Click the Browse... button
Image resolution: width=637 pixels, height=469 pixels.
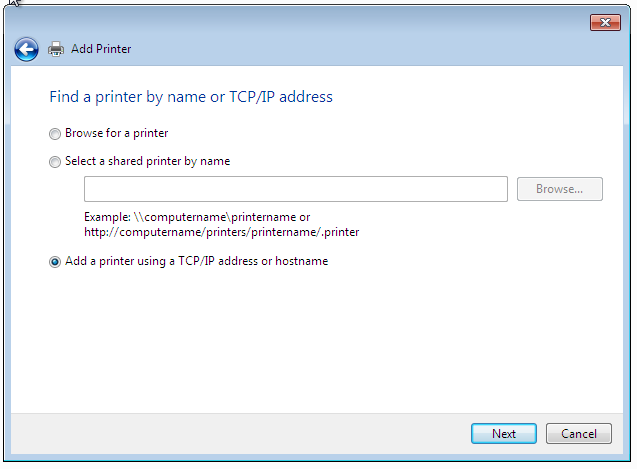point(559,189)
